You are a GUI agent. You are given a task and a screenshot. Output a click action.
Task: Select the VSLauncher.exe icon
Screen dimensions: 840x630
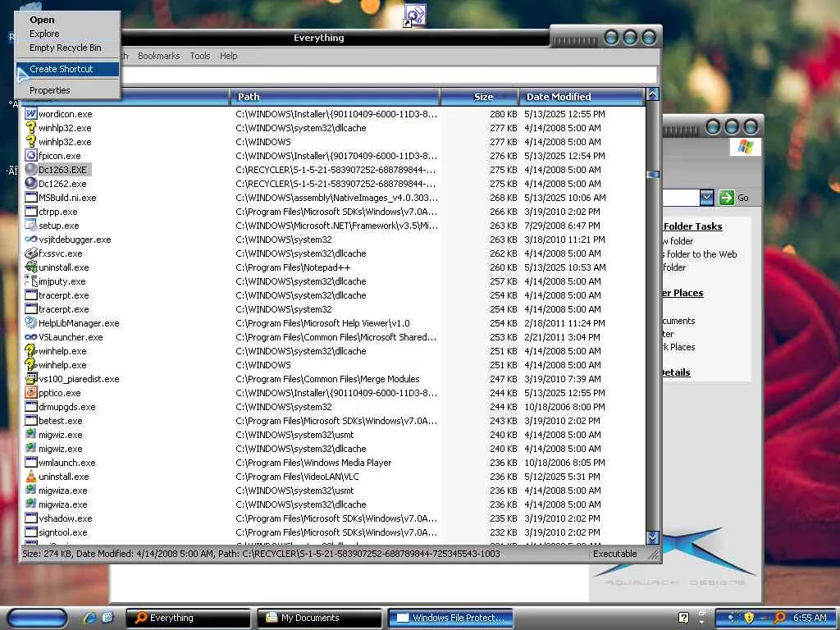tap(31, 336)
